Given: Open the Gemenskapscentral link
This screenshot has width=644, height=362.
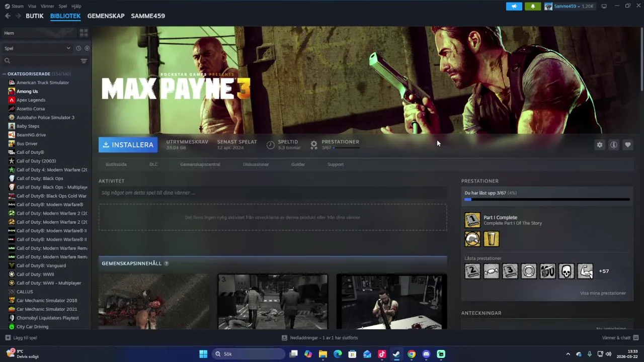Looking at the screenshot, I should (200, 164).
